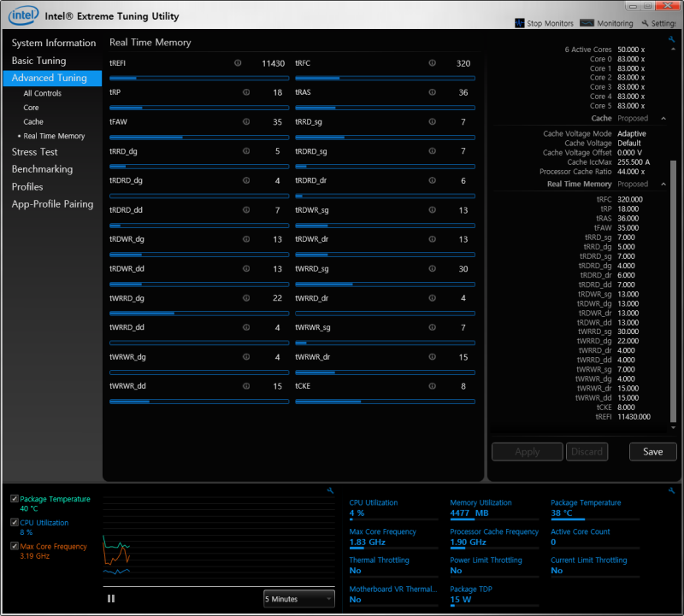Open the Stress Test section
The image size is (684, 616).
pos(35,152)
